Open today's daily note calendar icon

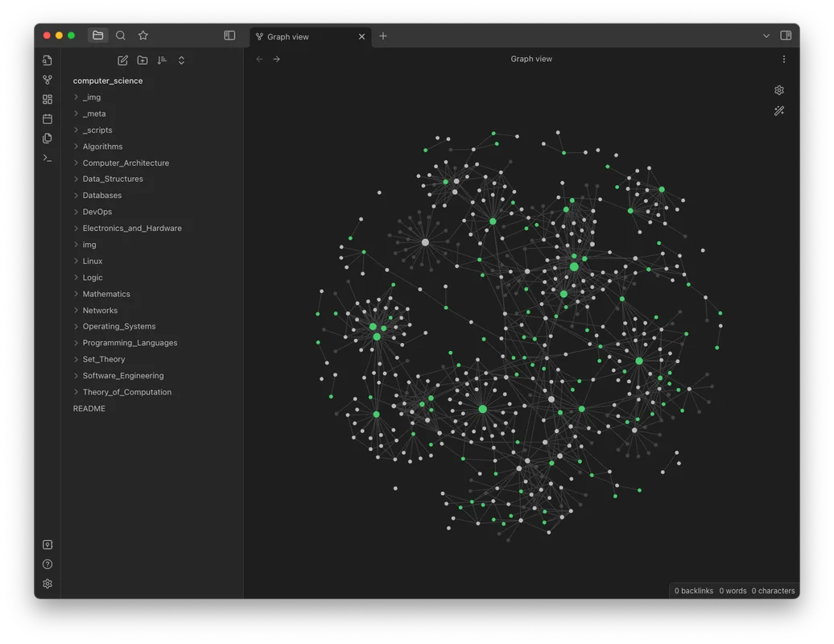tap(47, 118)
